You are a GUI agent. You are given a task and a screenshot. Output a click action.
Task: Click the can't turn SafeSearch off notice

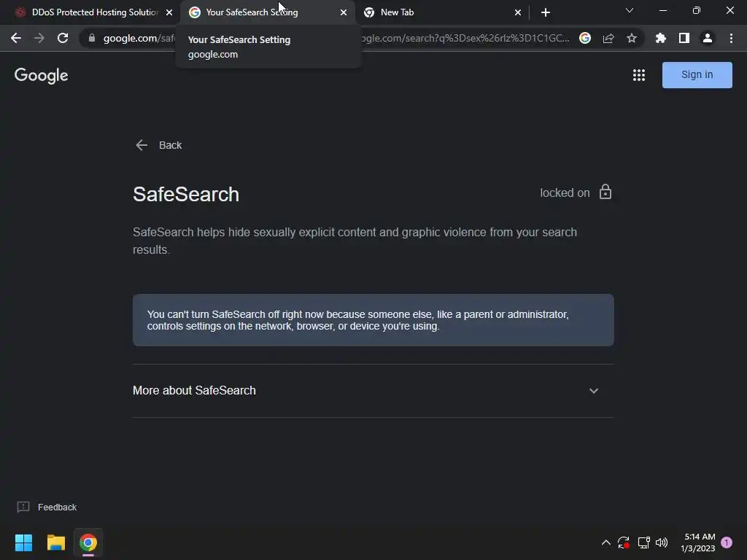point(373,320)
